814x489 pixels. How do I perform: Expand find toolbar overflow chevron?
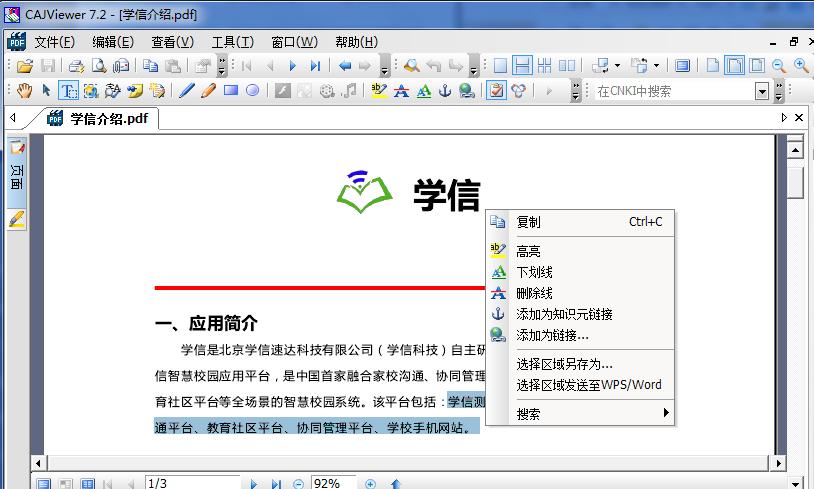click(473, 66)
